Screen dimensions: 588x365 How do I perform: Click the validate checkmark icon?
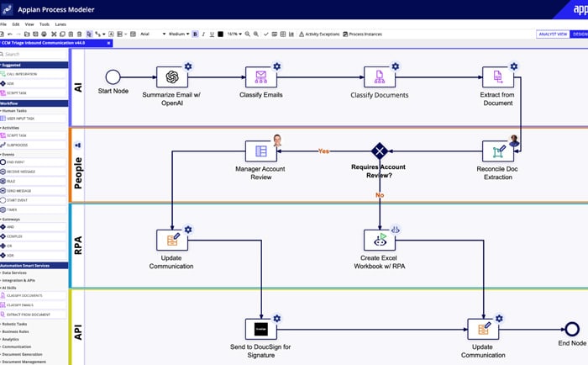(x=266, y=34)
